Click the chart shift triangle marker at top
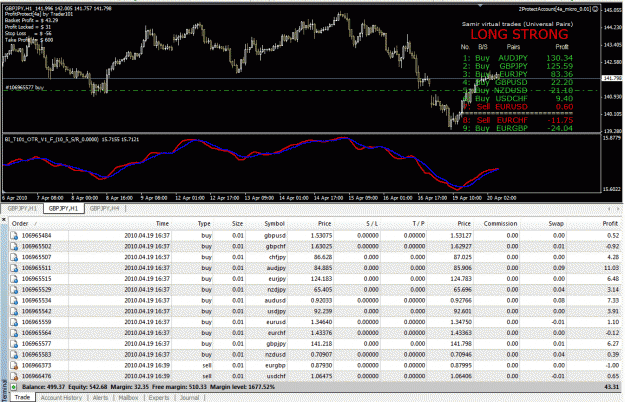 (x=480, y=6)
